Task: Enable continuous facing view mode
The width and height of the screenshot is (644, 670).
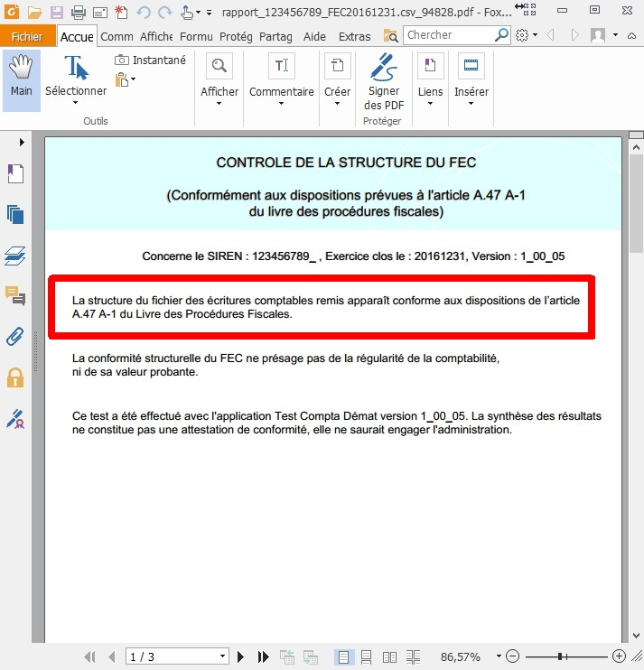Action: pyautogui.click(x=413, y=656)
